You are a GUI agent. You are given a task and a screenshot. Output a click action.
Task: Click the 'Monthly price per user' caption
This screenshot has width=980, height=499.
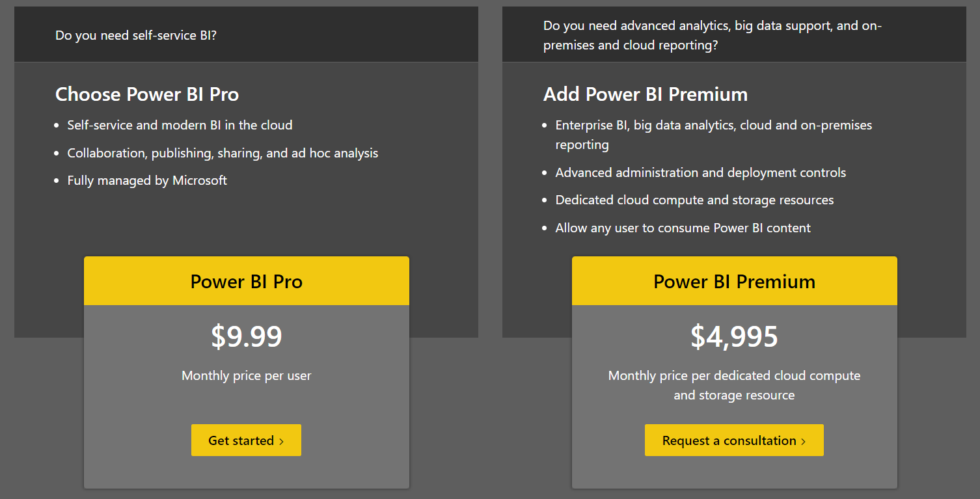click(246, 375)
